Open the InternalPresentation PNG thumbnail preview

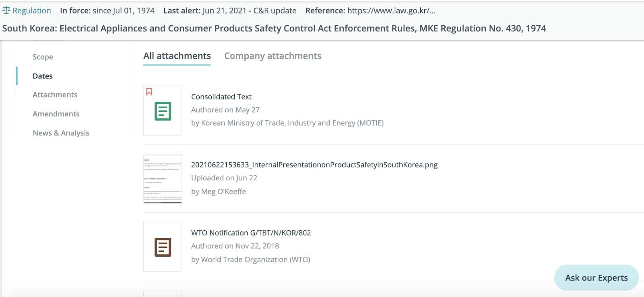tap(163, 179)
